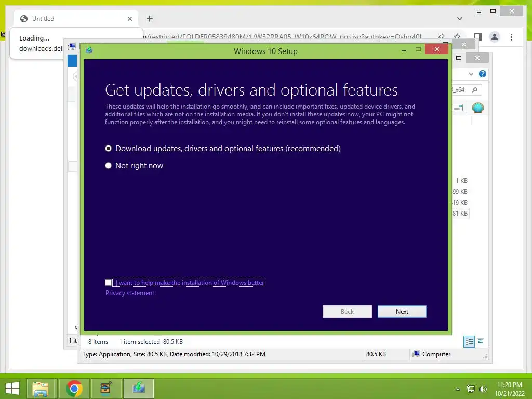Select the 1 KB file size row

(461, 180)
